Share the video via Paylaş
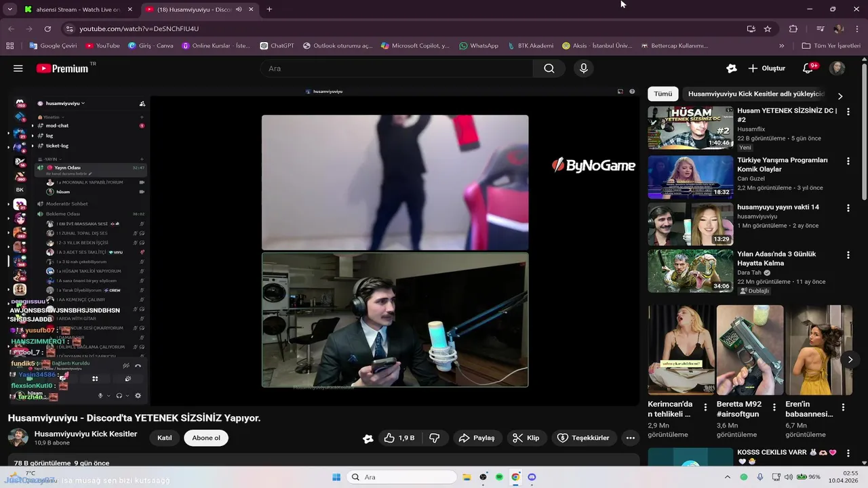The width and height of the screenshot is (868, 488). [x=477, y=438]
